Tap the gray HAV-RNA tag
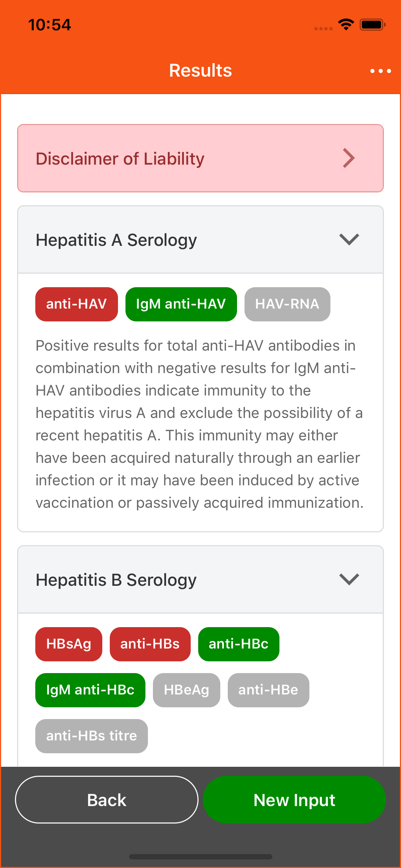This screenshot has width=401, height=868. coord(287,304)
